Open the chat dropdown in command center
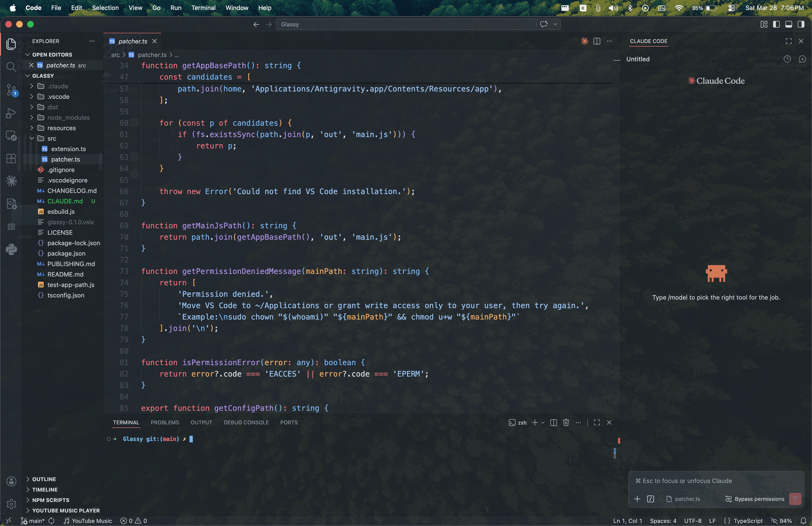812x526 pixels. [555, 24]
